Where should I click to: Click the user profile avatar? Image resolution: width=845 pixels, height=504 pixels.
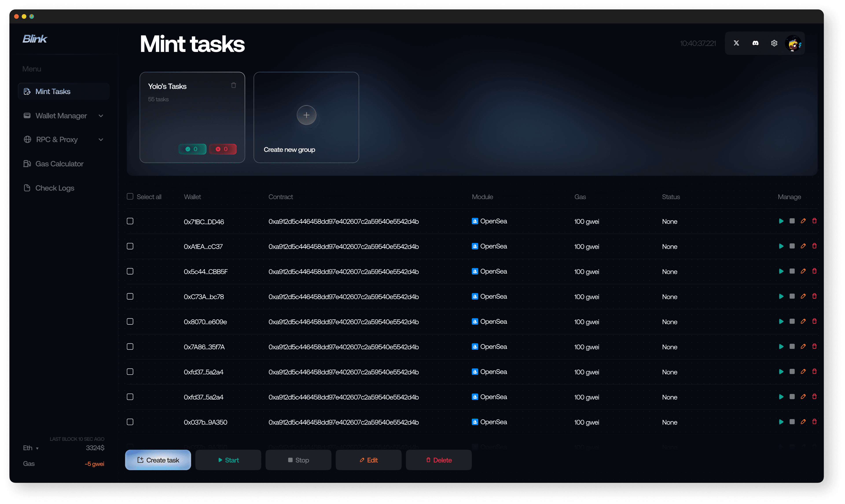click(793, 44)
